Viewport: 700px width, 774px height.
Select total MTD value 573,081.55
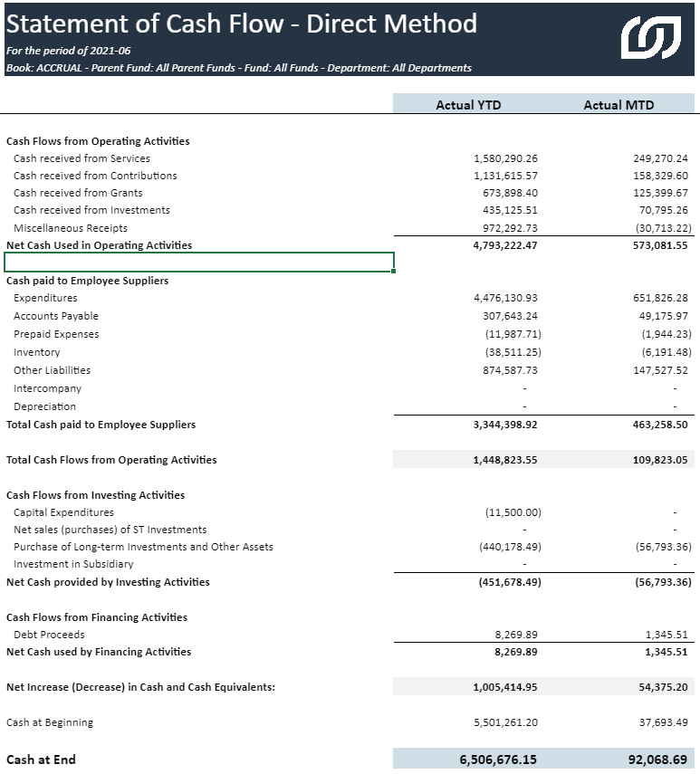pos(660,245)
